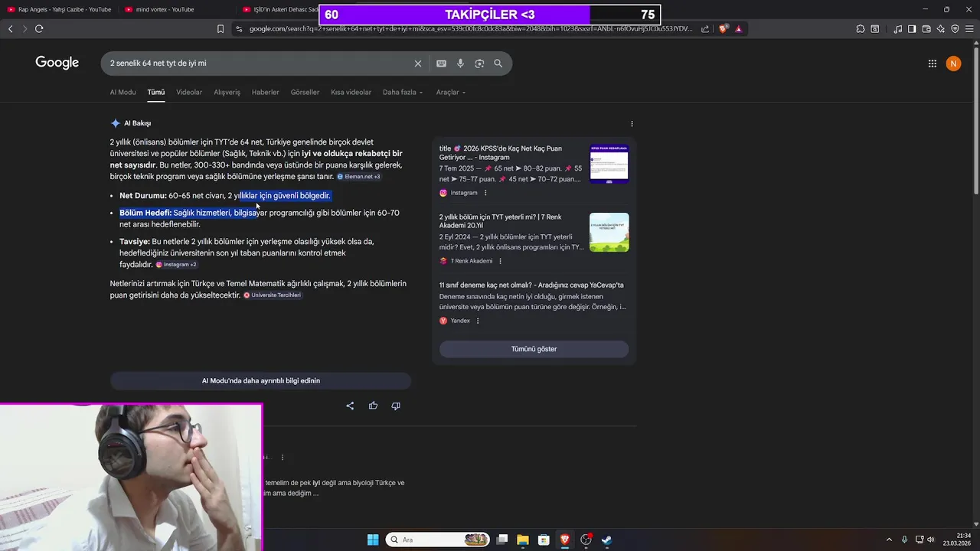
Task: Click the taskbar search box Ara
Action: (x=438, y=540)
